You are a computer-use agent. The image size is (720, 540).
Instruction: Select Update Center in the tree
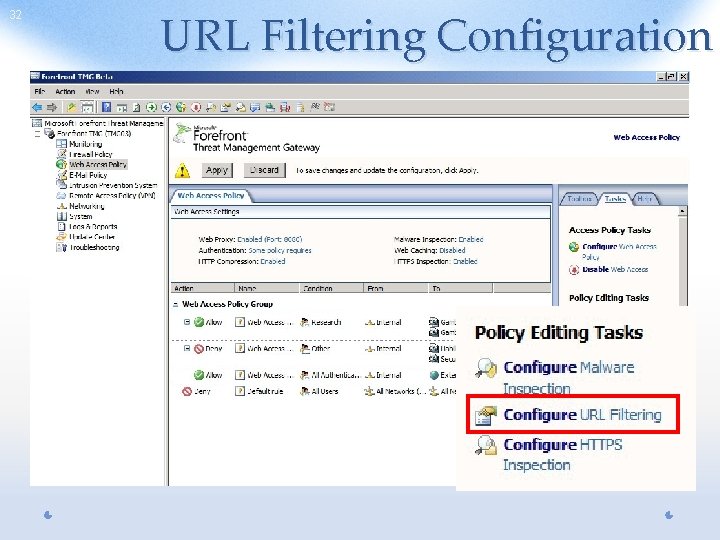92,237
